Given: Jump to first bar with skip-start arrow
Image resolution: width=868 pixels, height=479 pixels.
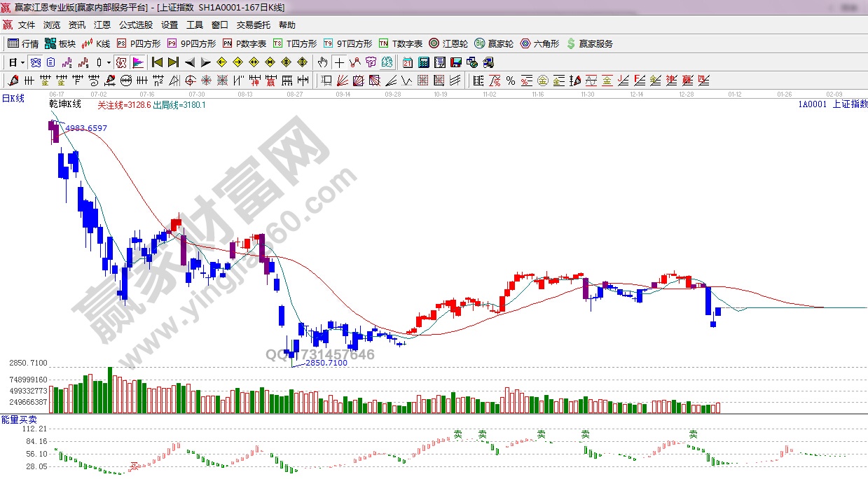Looking at the screenshot, I should tap(157, 62).
